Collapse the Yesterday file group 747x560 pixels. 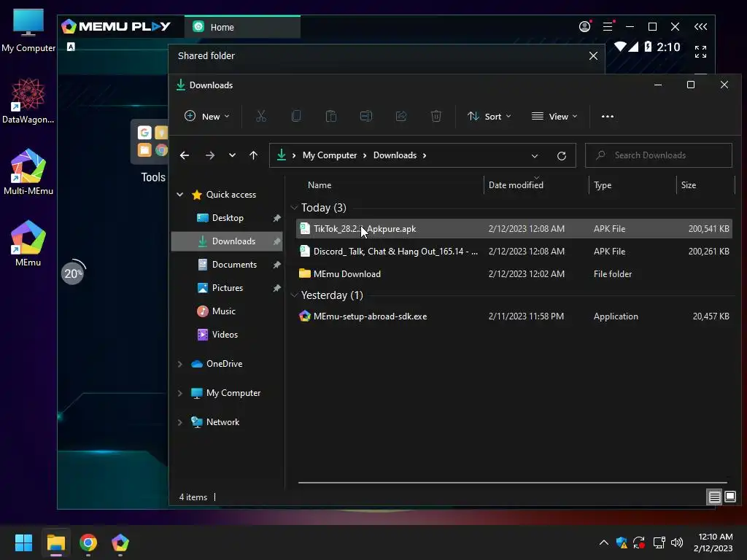[x=294, y=295]
